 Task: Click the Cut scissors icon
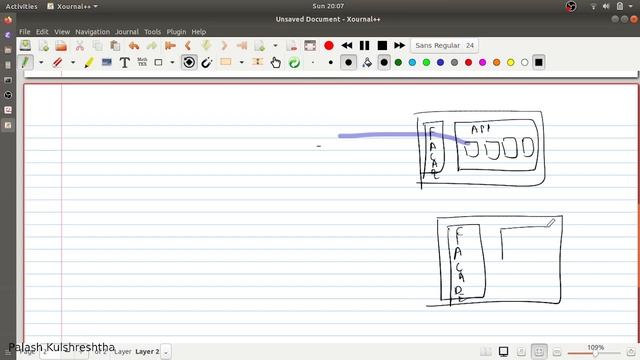pos(80,45)
